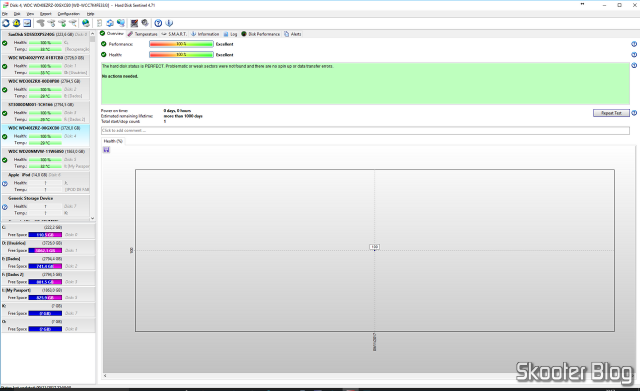Click the document report toolbar icon
Viewport: 640px width, 391px height.
pos(99,23)
